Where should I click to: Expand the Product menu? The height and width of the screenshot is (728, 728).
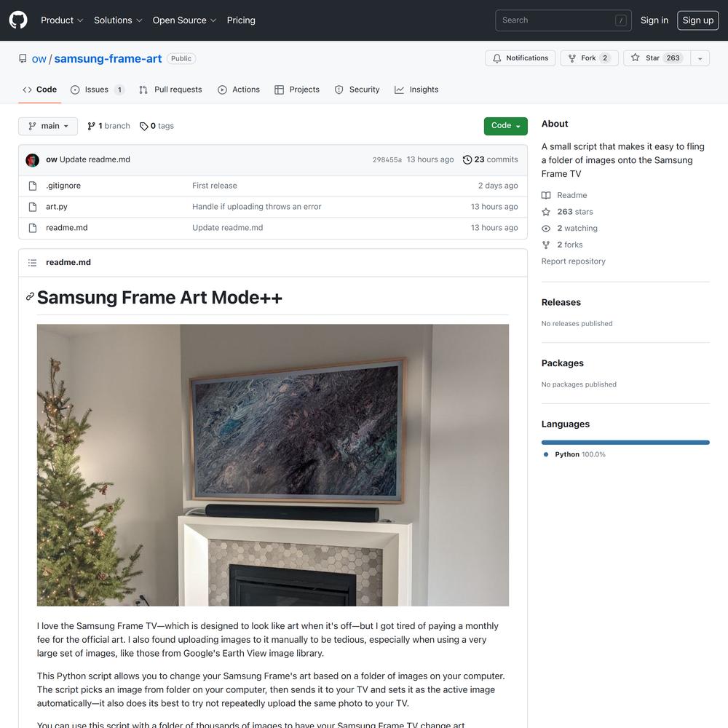coord(62,20)
